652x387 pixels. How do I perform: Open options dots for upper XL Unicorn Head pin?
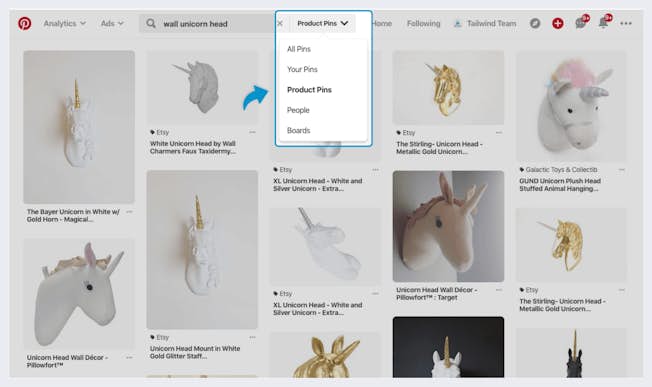pos(375,170)
